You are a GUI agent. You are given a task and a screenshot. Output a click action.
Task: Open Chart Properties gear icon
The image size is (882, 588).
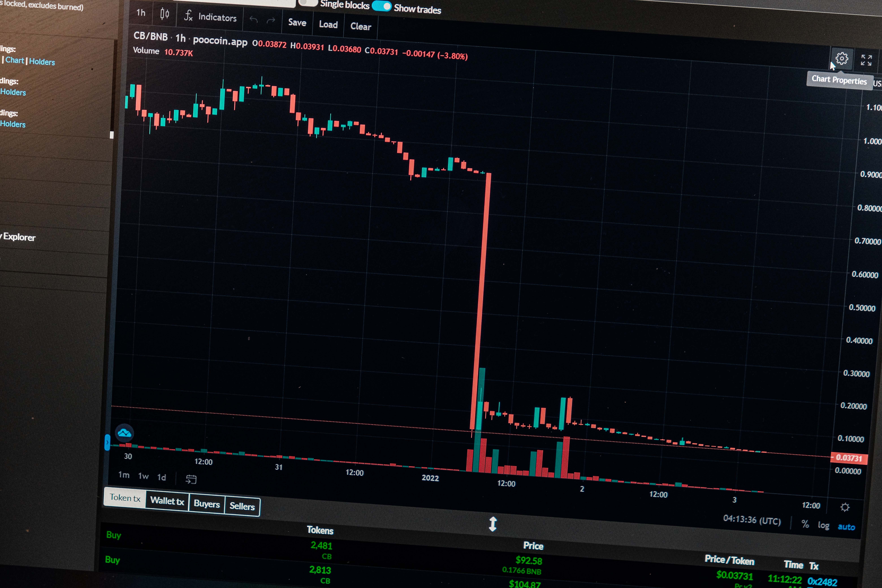pos(842,59)
